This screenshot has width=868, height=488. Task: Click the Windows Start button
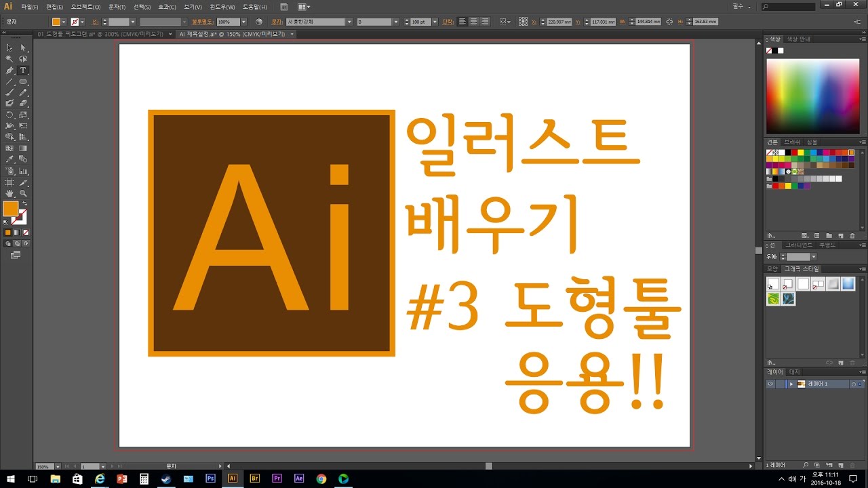coord(11,479)
